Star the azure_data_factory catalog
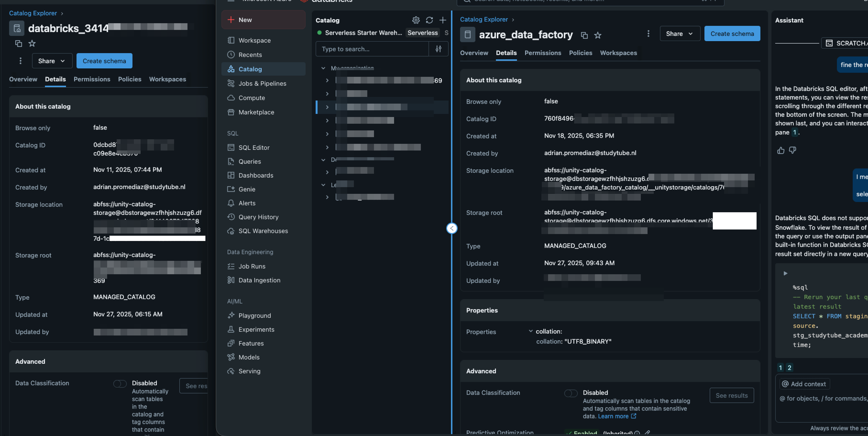This screenshot has height=436, width=868. pyautogui.click(x=598, y=35)
